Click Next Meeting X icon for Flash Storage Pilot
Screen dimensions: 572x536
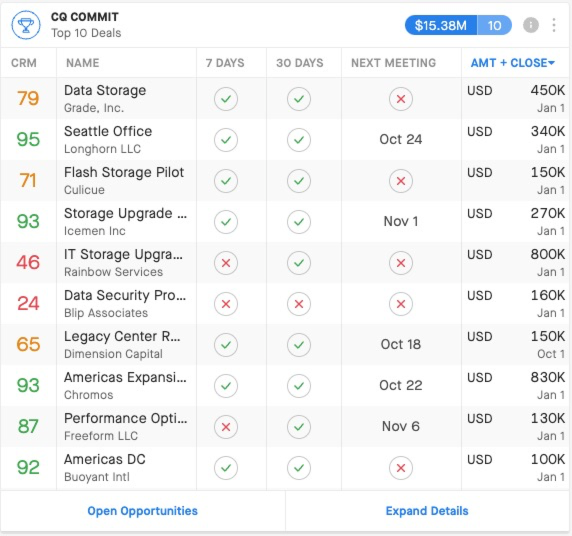401,181
